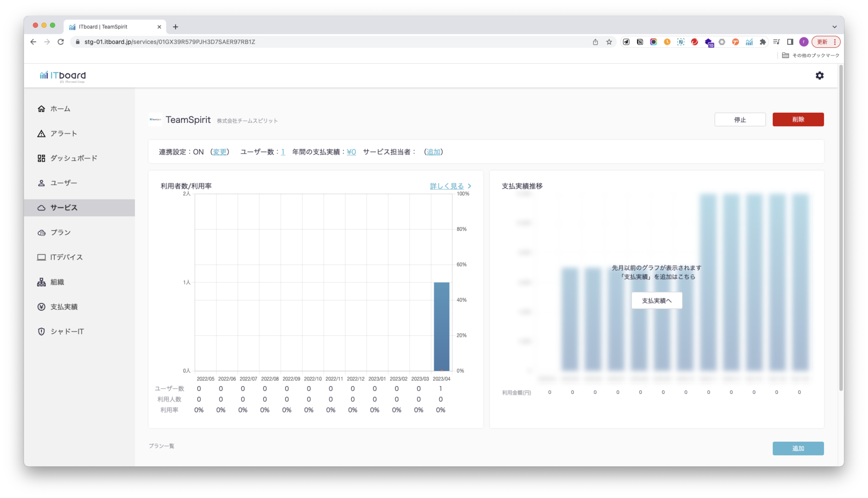Open the Chrome 更新 menu dots
The height and width of the screenshot is (498, 868).
[835, 42]
